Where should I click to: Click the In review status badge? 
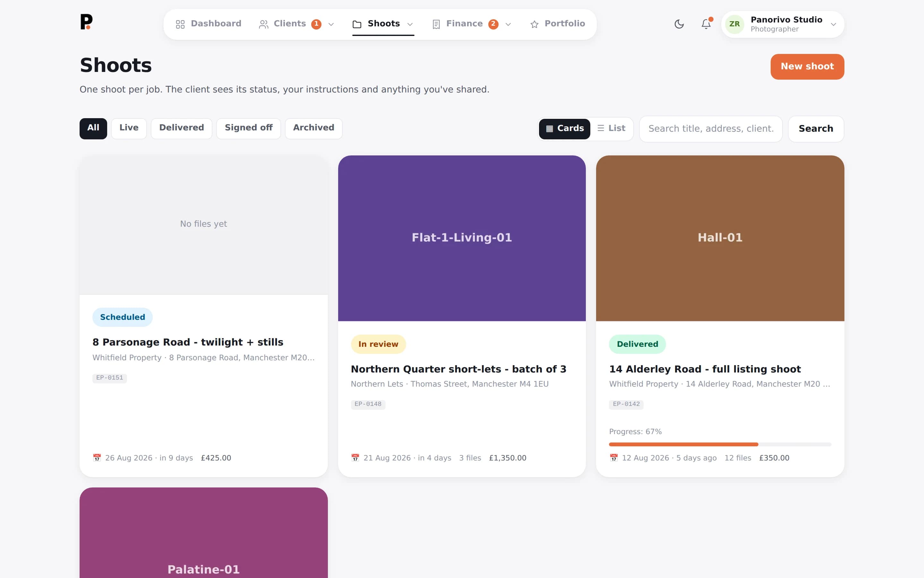(x=378, y=344)
